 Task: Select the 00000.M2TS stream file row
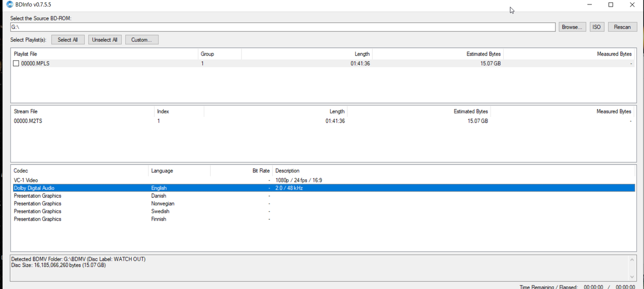point(323,121)
